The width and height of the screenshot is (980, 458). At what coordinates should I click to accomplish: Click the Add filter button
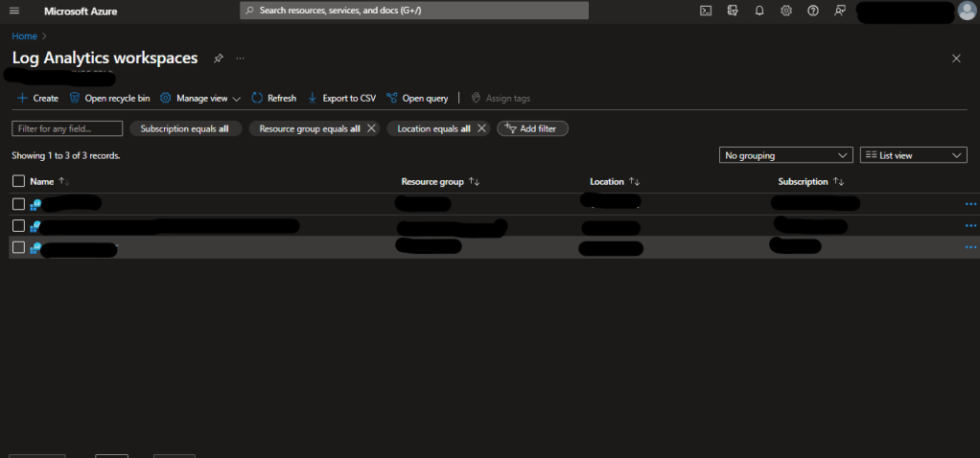click(x=532, y=128)
